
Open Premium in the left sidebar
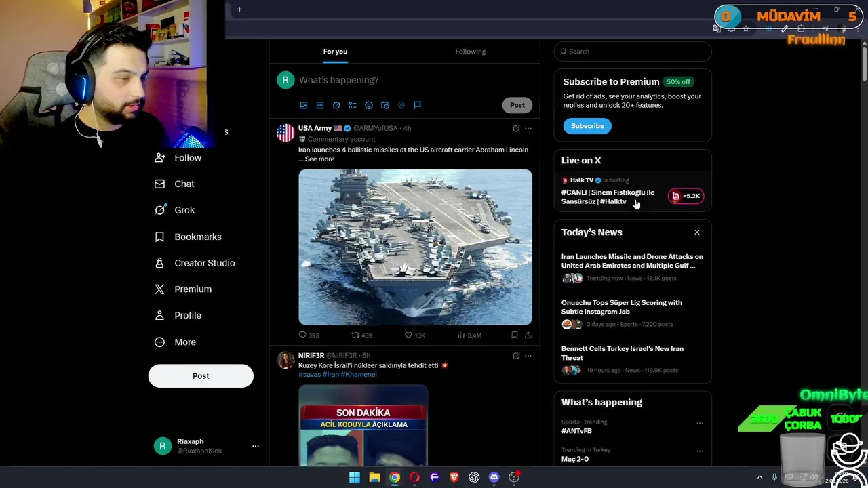pyautogui.click(x=184, y=289)
